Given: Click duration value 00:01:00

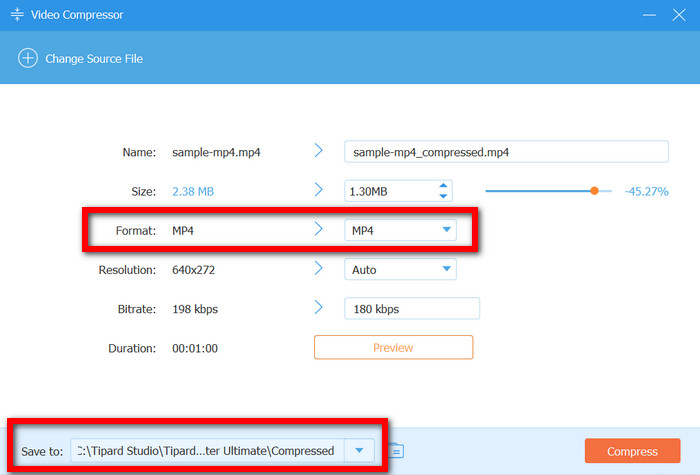Looking at the screenshot, I should coord(195,348).
